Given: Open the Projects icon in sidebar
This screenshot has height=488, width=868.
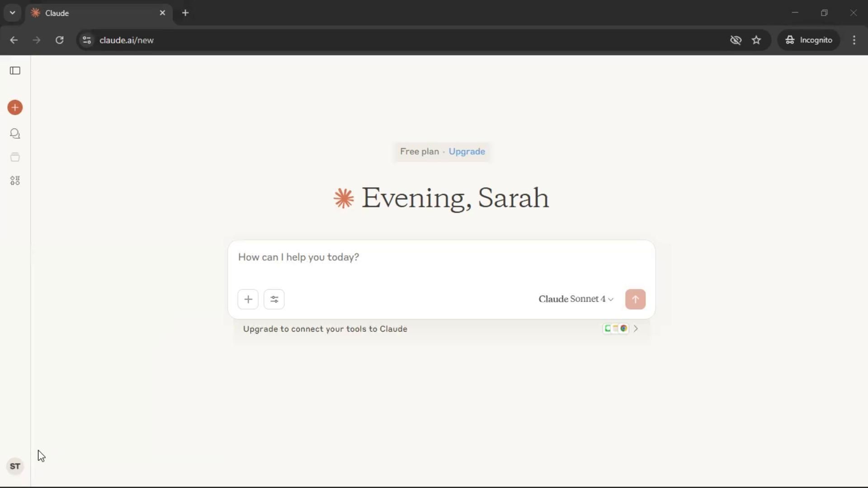Looking at the screenshot, I should (15, 157).
